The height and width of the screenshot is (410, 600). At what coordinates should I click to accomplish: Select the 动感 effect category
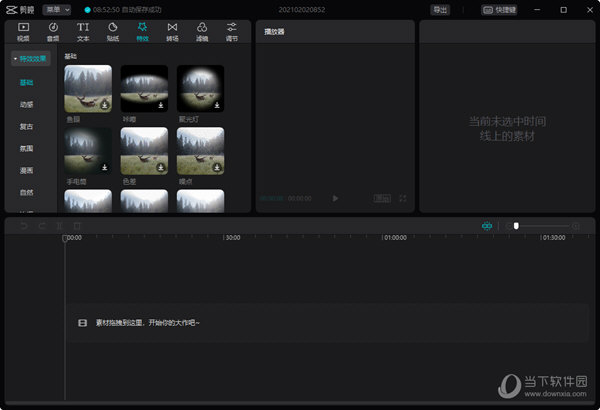pos(27,104)
